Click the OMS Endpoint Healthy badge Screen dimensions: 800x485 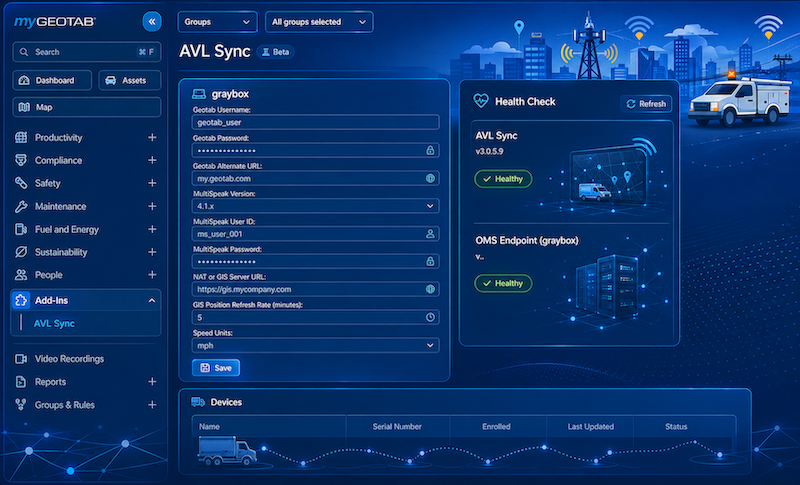click(503, 283)
